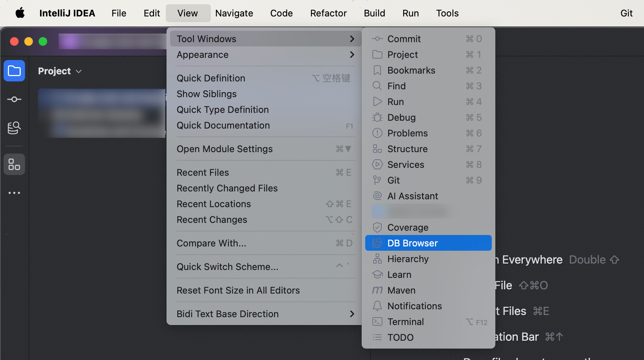This screenshot has width=644, height=360.
Task: Select Quick Documentation menu item
Action: pyautogui.click(x=264, y=125)
